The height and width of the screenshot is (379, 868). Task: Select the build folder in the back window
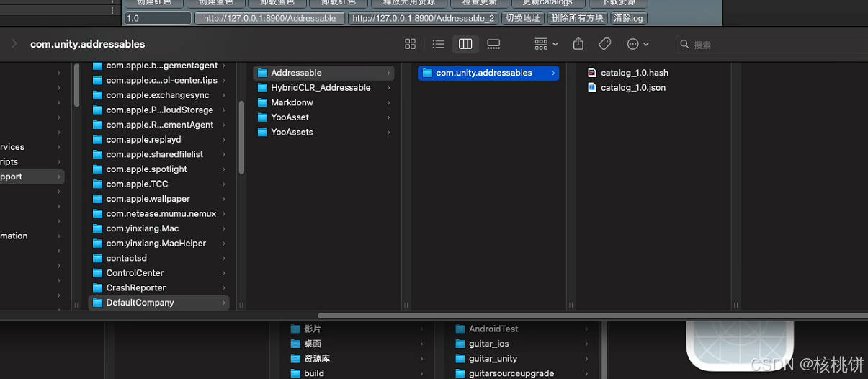[x=357, y=373]
